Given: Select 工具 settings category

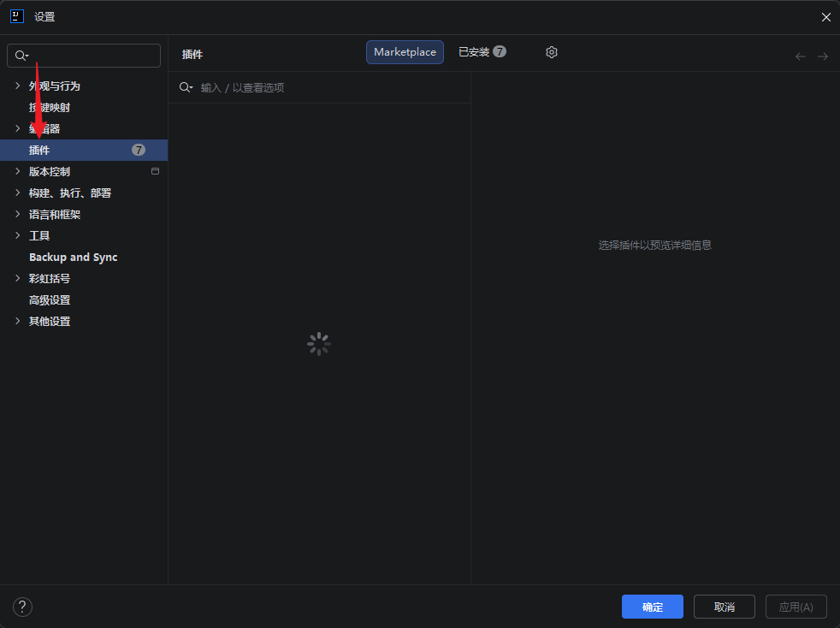Looking at the screenshot, I should (39, 236).
